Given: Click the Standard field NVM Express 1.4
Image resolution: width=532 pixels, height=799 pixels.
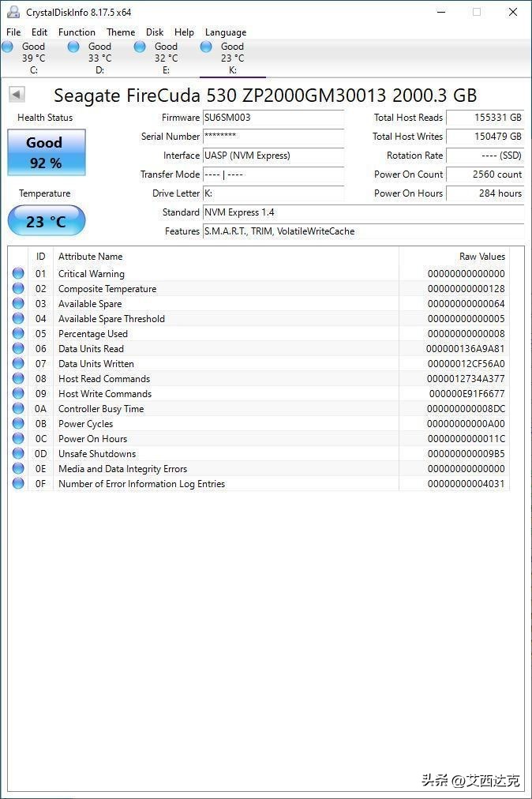Looking at the screenshot, I should coord(363,212).
